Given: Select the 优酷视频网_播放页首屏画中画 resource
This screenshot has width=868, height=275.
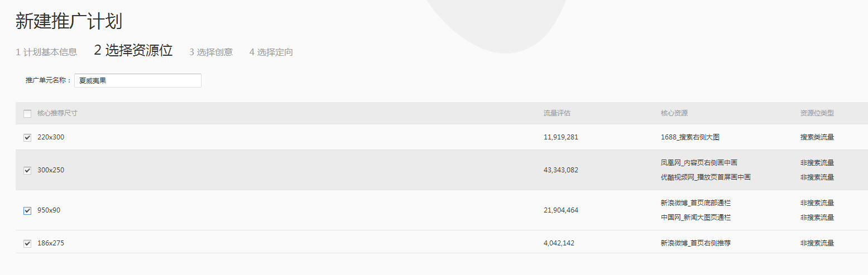Looking at the screenshot, I should coord(706,177).
